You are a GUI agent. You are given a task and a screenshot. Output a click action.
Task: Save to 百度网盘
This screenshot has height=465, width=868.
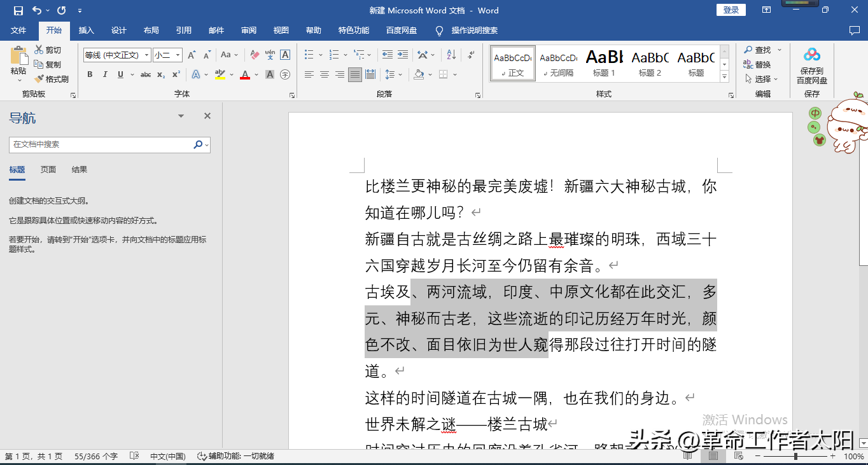pos(812,66)
